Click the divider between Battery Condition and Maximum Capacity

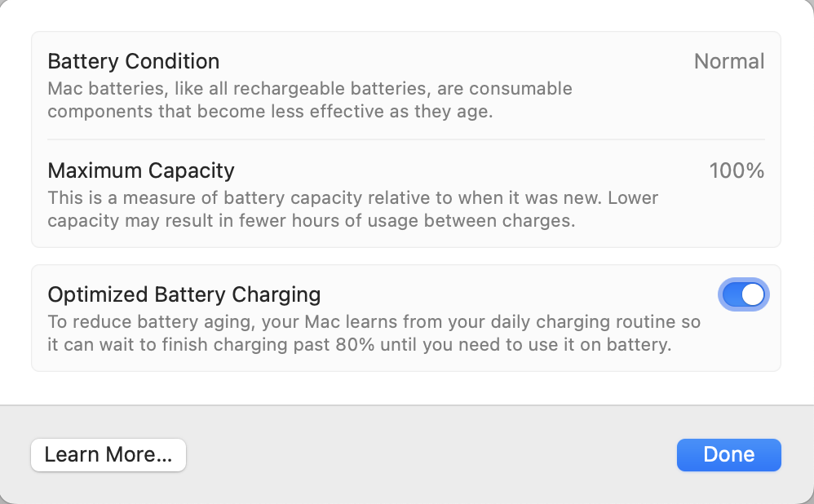pos(406,139)
